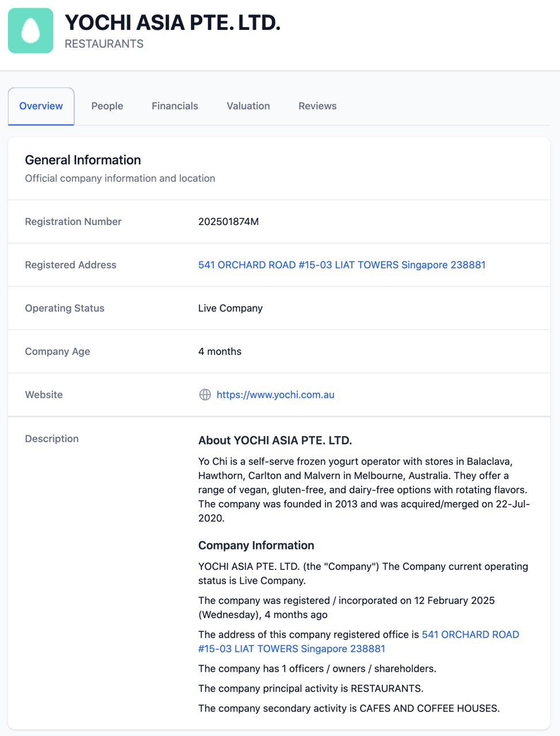Visit the yochi.com.au website link
560x736 pixels.
[275, 394]
